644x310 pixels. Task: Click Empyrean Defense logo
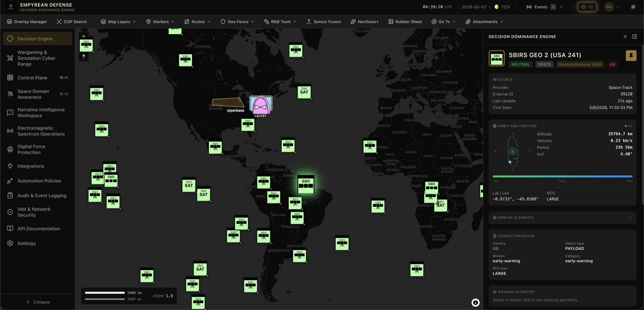[11, 7]
